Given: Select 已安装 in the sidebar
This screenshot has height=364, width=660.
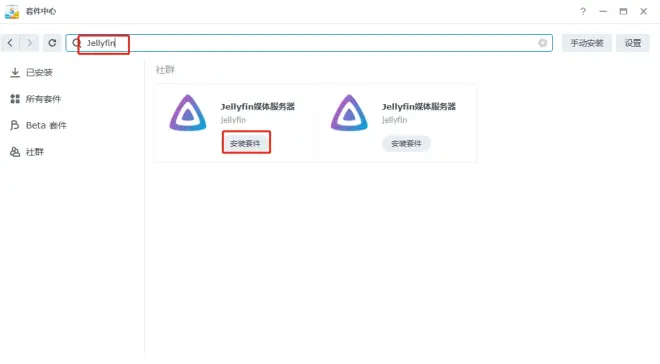Looking at the screenshot, I should pos(39,72).
